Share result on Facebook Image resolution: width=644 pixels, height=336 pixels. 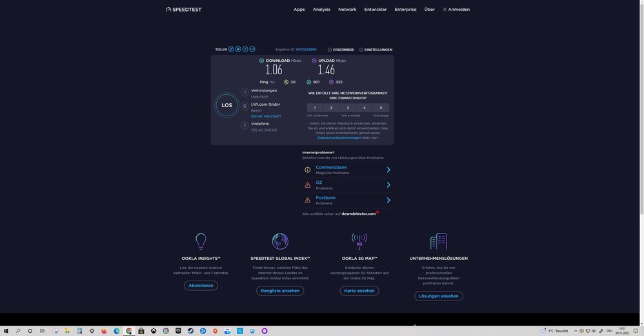[245, 49]
